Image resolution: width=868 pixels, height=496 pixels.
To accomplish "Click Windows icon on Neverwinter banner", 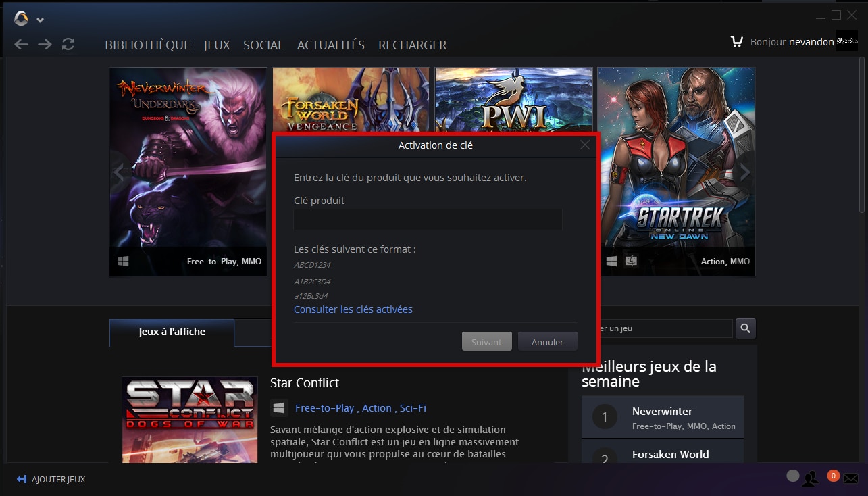I will click(x=123, y=261).
